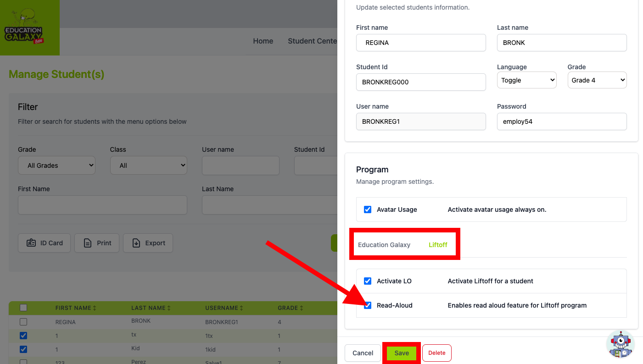This screenshot has width=643, height=364.
Task: Check the REGINA BRONK row checkbox
Action: point(23,322)
